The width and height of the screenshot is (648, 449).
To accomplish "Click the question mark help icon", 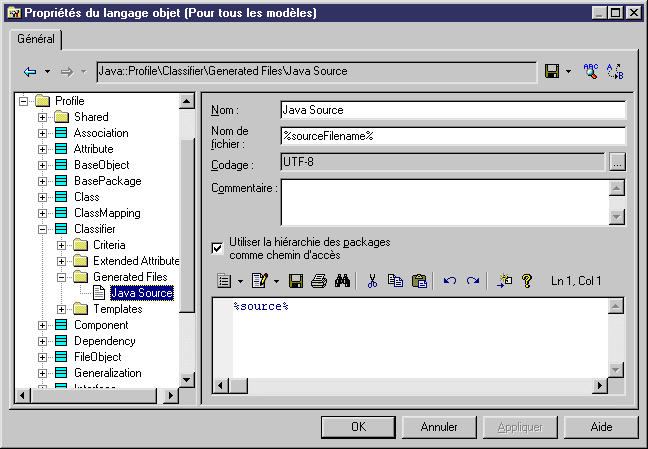I will click(527, 282).
